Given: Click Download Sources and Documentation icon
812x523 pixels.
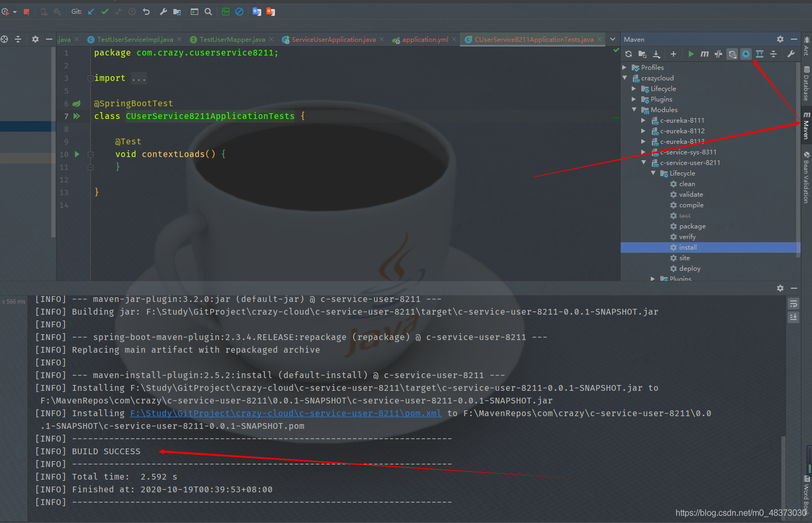Looking at the screenshot, I should point(657,54).
